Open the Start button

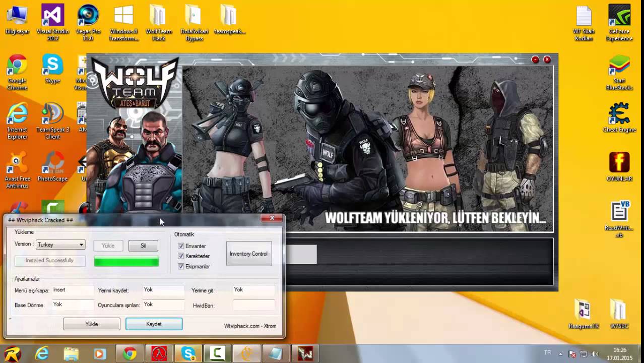point(12,354)
